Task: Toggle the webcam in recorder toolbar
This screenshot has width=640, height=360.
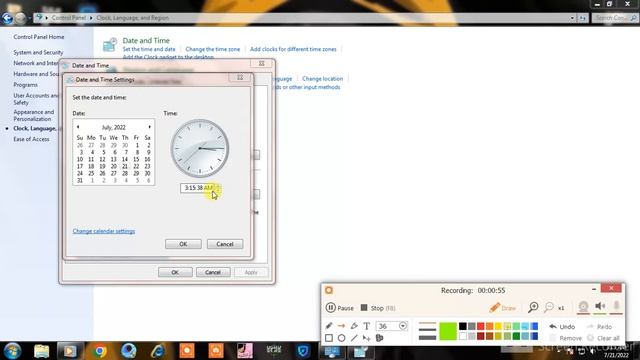Action: click(x=583, y=307)
